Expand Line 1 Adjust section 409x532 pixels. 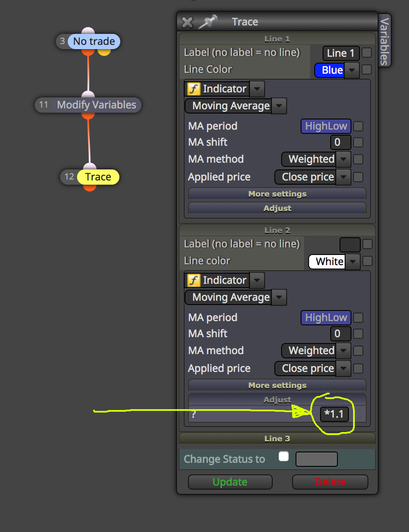click(x=277, y=208)
